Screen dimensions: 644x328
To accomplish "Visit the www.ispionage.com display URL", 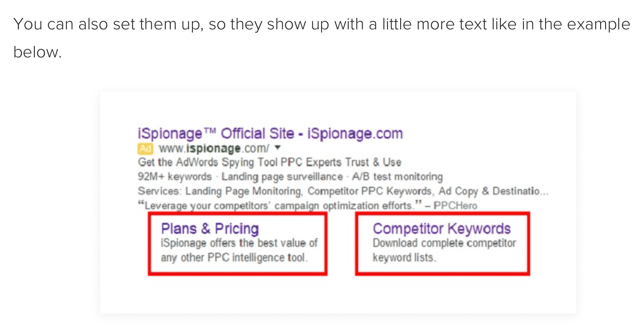I will (214, 148).
